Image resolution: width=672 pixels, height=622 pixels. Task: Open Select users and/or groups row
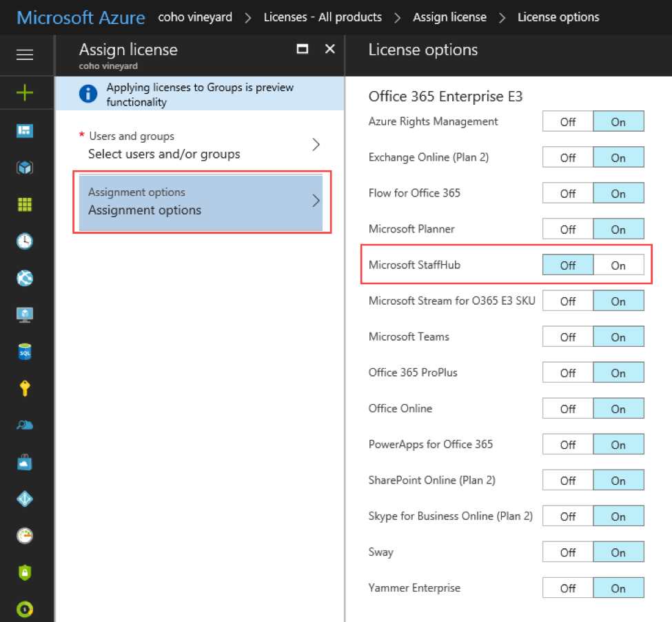pyautogui.click(x=200, y=146)
